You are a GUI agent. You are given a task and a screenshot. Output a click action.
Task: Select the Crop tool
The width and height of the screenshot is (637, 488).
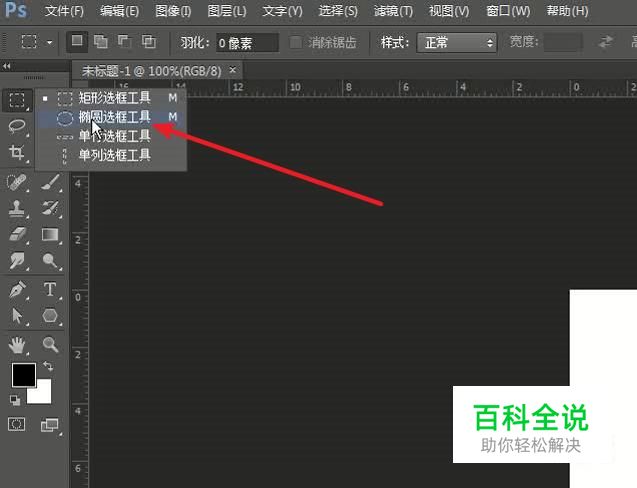[17, 152]
